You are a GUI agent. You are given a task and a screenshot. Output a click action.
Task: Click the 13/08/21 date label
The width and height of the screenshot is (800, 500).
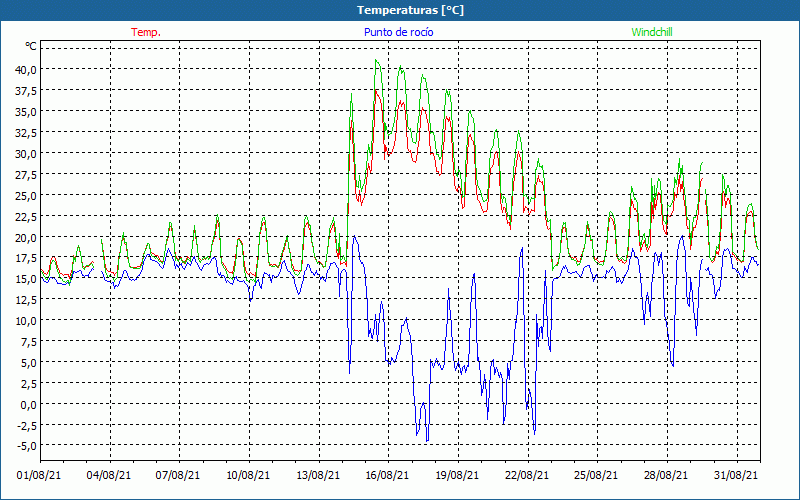[x=318, y=475]
